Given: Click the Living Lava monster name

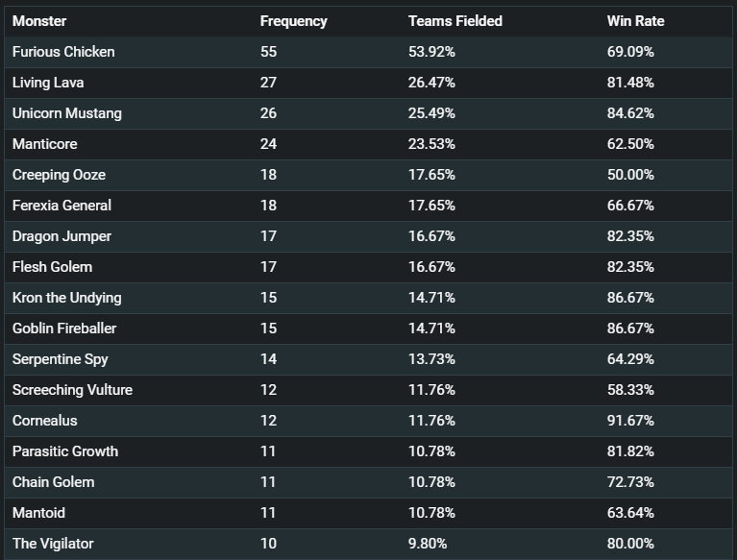Looking at the screenshot, I should (x=48, y=83).
